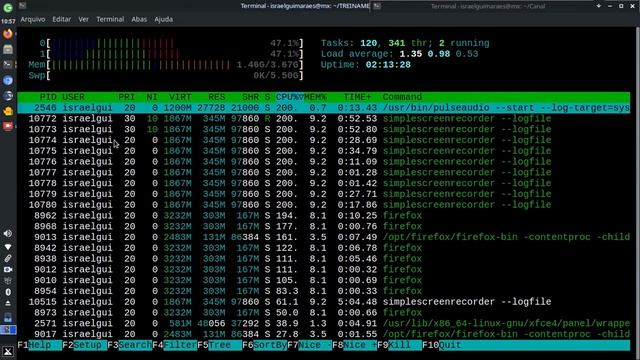Show the panel clock reading 10:57

(x=8, y=21)
